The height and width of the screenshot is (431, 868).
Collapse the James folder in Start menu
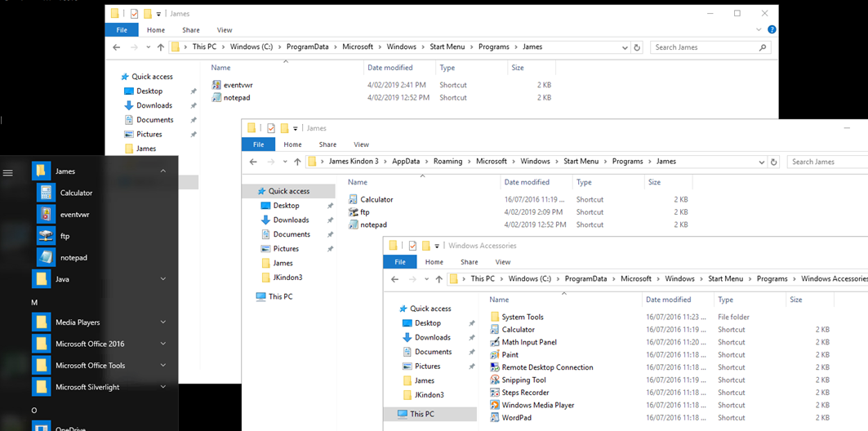pos(162,171)
